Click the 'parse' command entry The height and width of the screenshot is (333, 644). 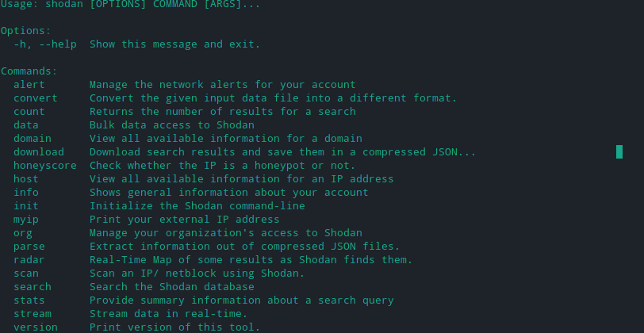click(x=29, y=247)
